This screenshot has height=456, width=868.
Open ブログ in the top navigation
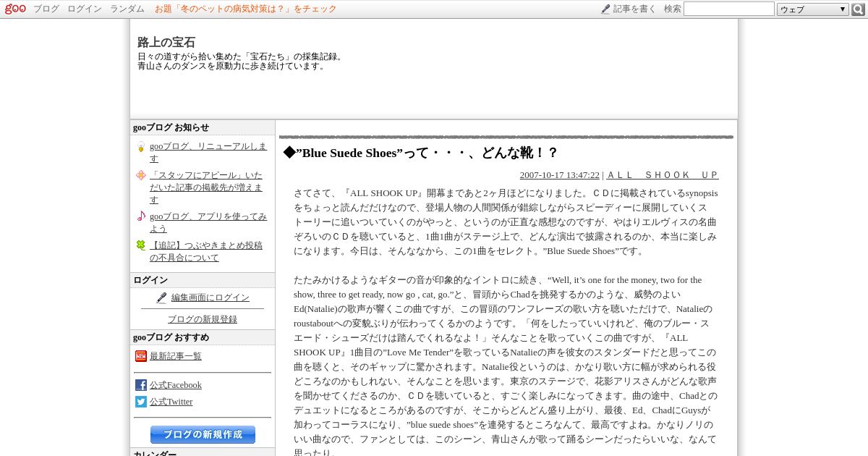click(x=46, y=9)
